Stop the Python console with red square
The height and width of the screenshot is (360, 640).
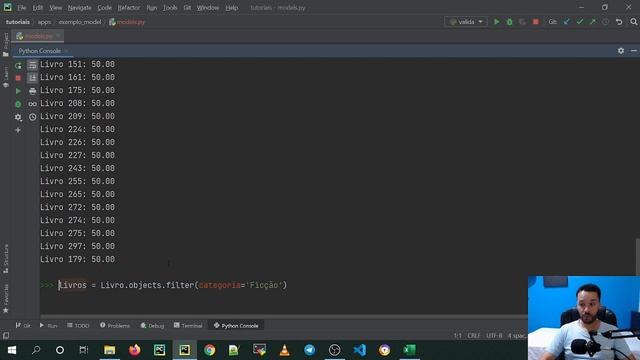(x=18, y=78)
